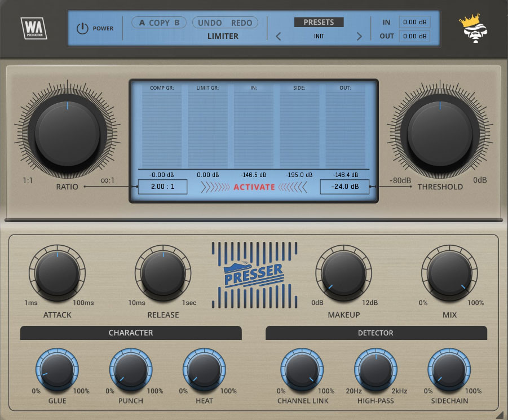Click the large RATIO knob
This screenshot has width=508, height=420.
(x=68, y=134)
